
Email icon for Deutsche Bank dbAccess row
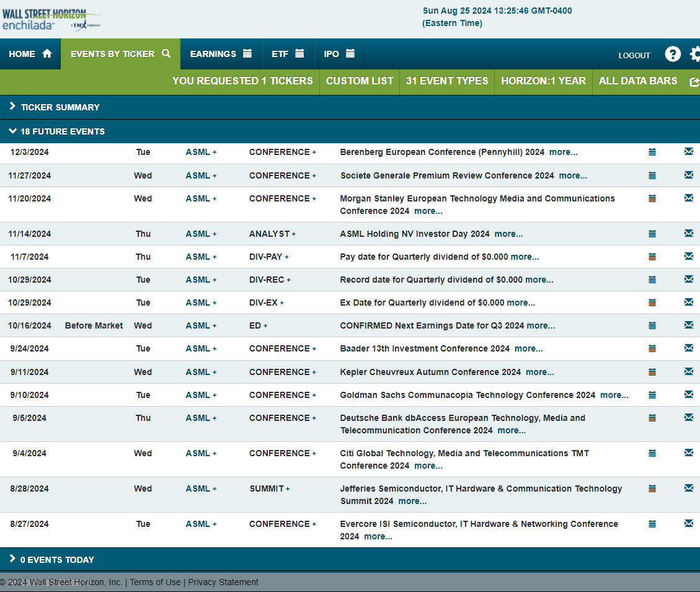click(x=689, y=417)
